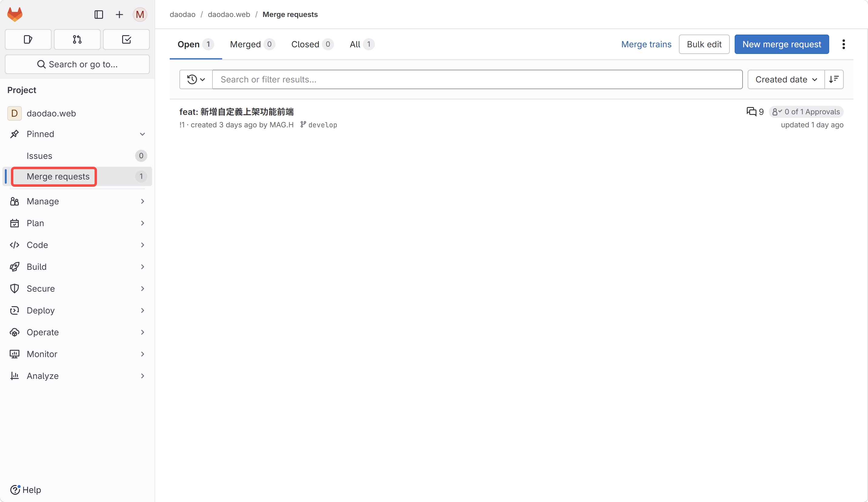Image resolution: width=868 pixels, height=502 pixels.
Task: Expand the Monitor section chevron
Action: [x=142, y=354]
